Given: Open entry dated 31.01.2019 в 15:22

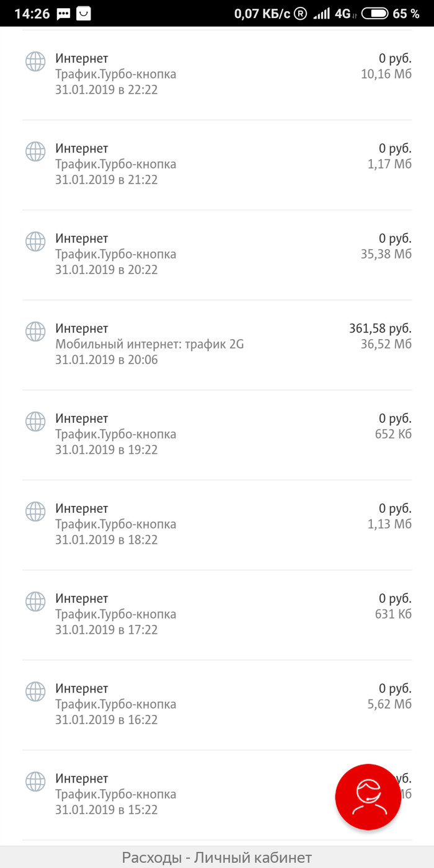Looking at the screenshot, I should [106, 810].
